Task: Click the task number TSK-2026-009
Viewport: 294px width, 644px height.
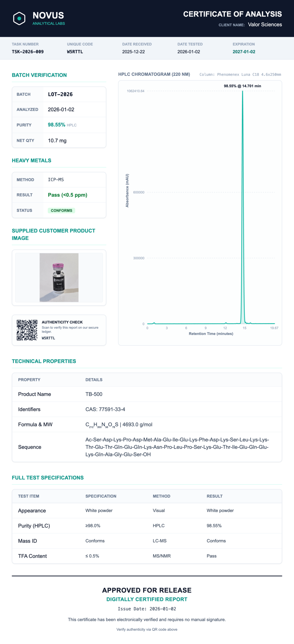Action: 28,52
